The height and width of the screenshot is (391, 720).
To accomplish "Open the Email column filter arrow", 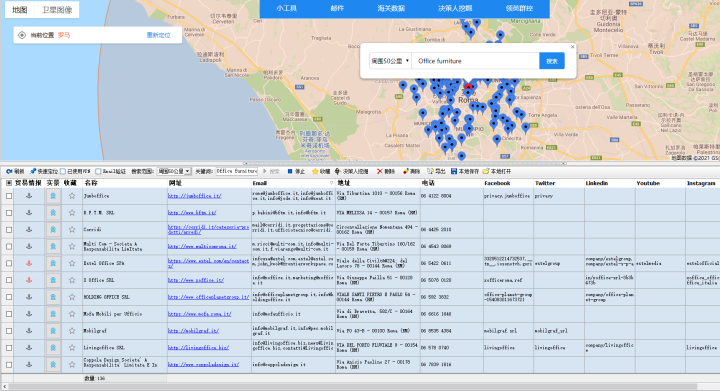I will [331, 183].
